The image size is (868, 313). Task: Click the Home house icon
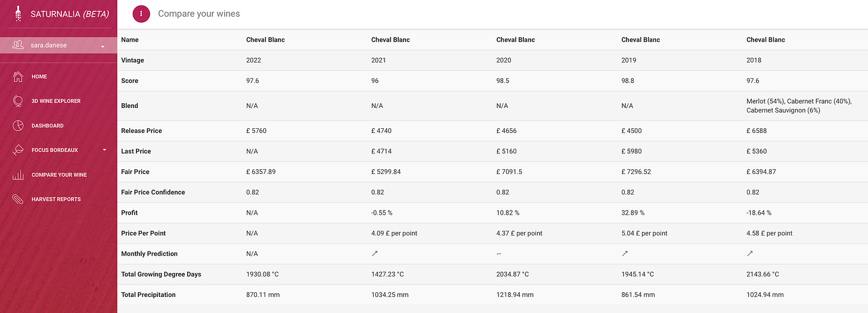pos(18,76)
